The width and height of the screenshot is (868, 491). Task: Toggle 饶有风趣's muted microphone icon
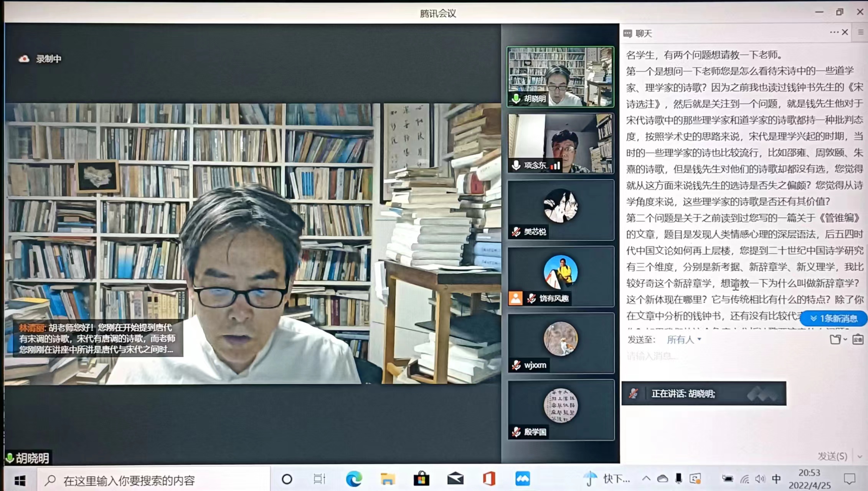(531, 298)
